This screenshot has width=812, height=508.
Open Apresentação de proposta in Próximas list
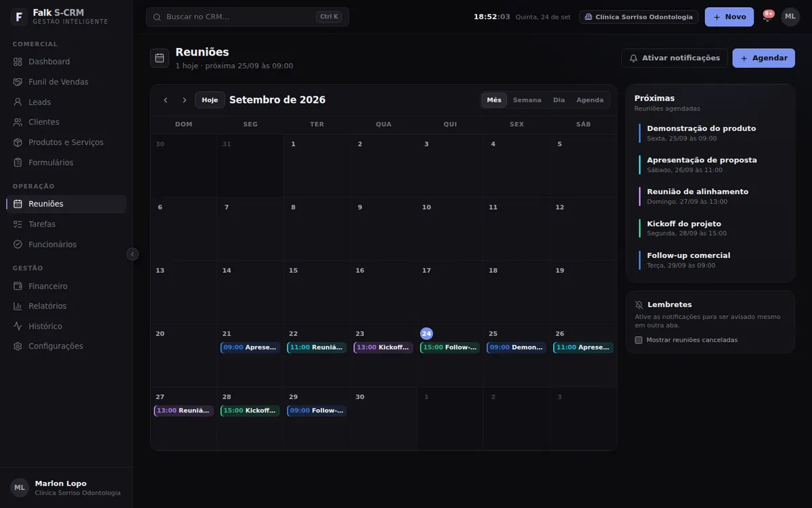710,165
